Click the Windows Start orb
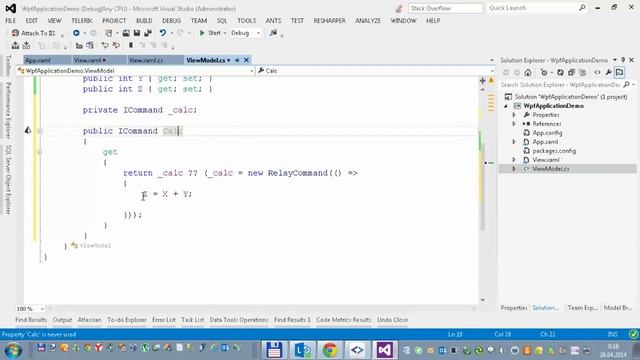This screenshot has height=360, width=640. click(13, 350)
